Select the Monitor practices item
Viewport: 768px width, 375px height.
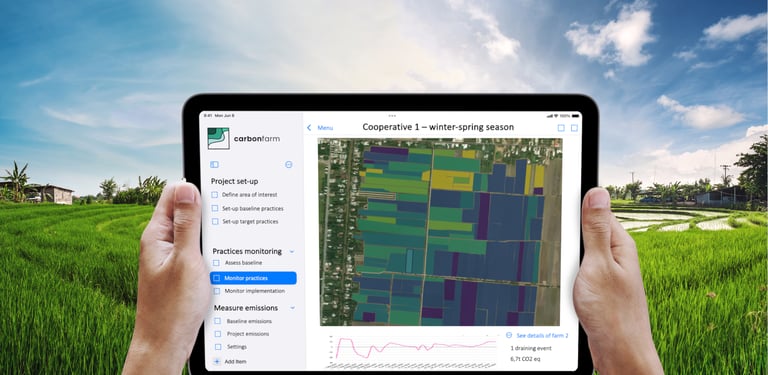pyautogui.click(x=253, y=278)
